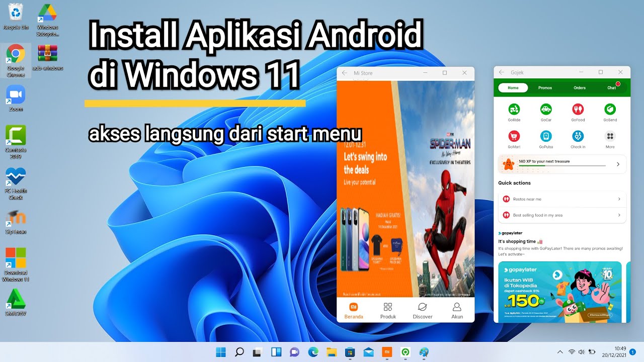This screenshot has width=644, height=362.
Task: Maximize the Gojek window
Action: tap(601, 72)
